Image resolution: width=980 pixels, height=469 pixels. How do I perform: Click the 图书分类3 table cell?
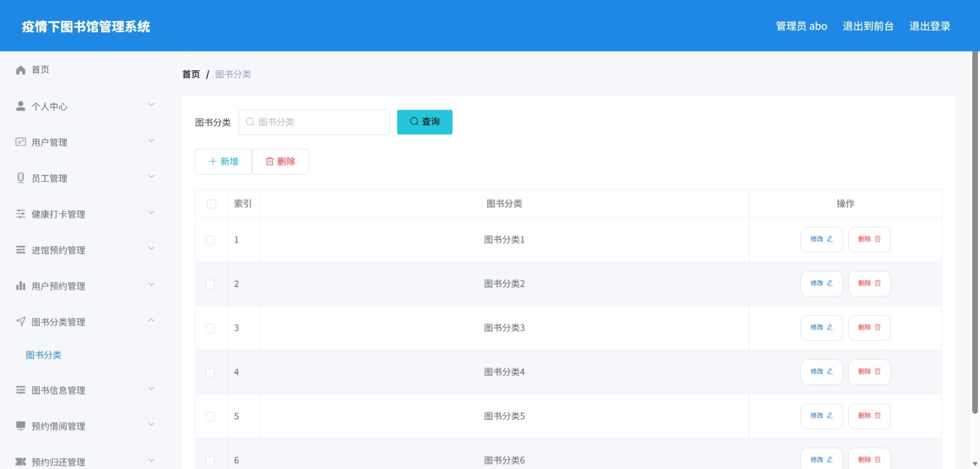pos(504,328)
